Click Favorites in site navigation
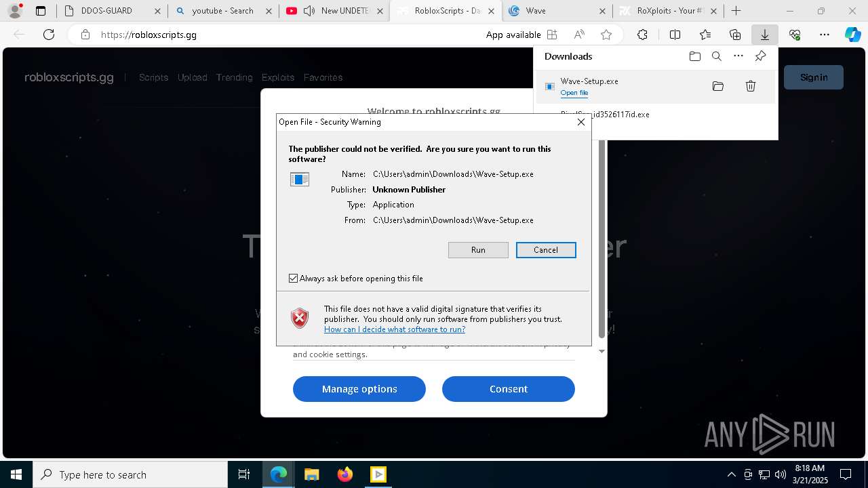The height and width of the screenshot is (488, 868). click(x=323, y=77)
